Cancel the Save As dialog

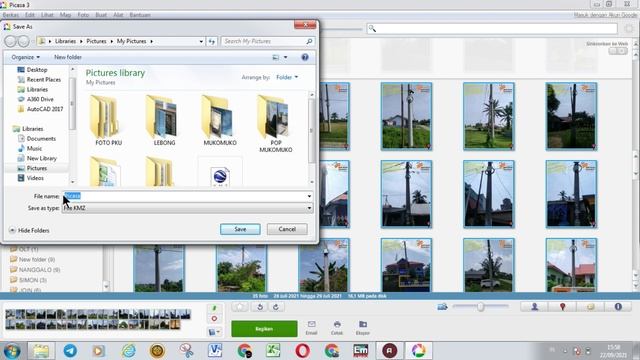pos(287,229)
